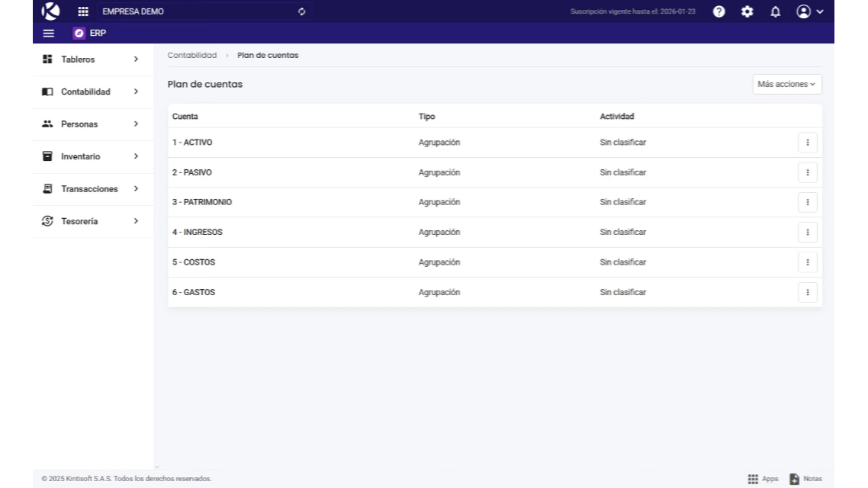Click the Contabilidad breadcrumb link
This screenshot has height=488, width=868.
pyautogui.click(x=192, y=56)
